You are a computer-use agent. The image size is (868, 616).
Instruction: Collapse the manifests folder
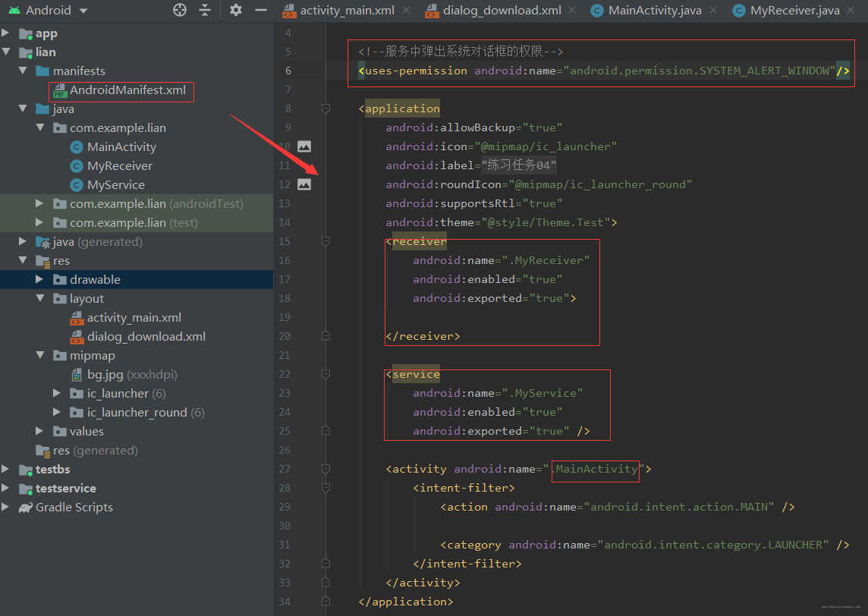click(23, 71)
